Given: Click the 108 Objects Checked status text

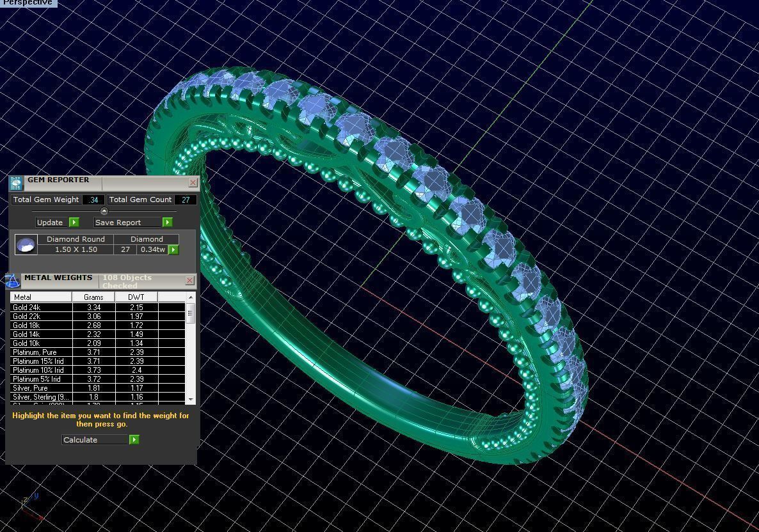Looking at the screenshot, I should [127, 281].
